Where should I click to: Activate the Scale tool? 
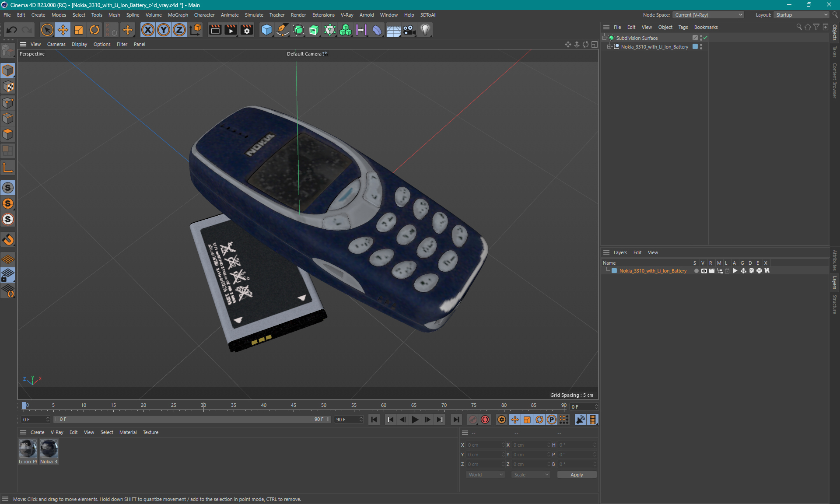point(79,30)
